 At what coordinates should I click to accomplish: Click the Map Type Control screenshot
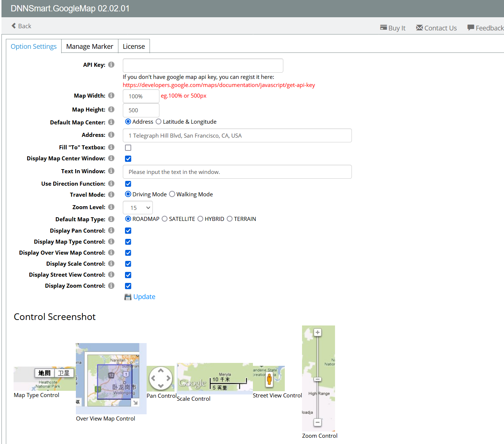(45, 379)
